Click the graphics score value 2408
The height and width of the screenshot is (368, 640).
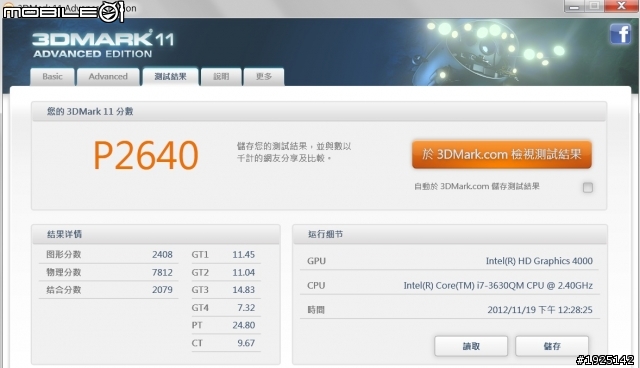point(162,255)
